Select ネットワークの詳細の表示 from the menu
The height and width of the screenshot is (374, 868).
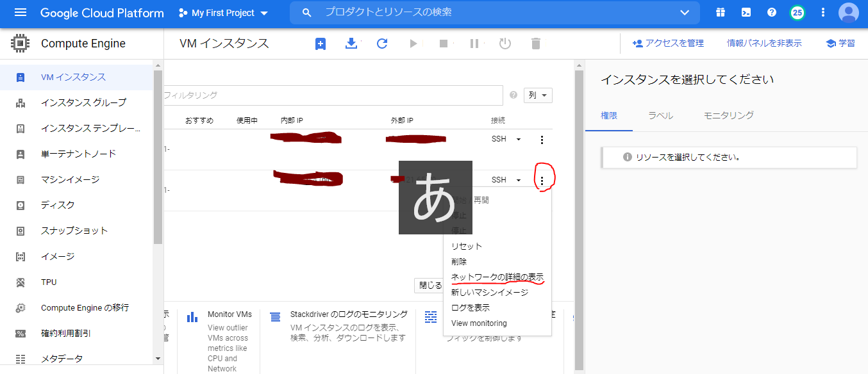[498, 277]
